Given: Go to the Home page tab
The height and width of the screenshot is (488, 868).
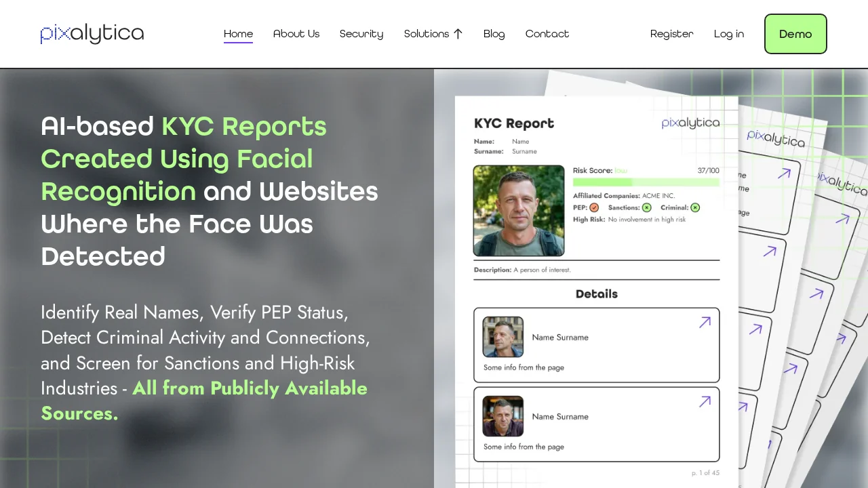Looking at the screenshot, I should 238,34.
